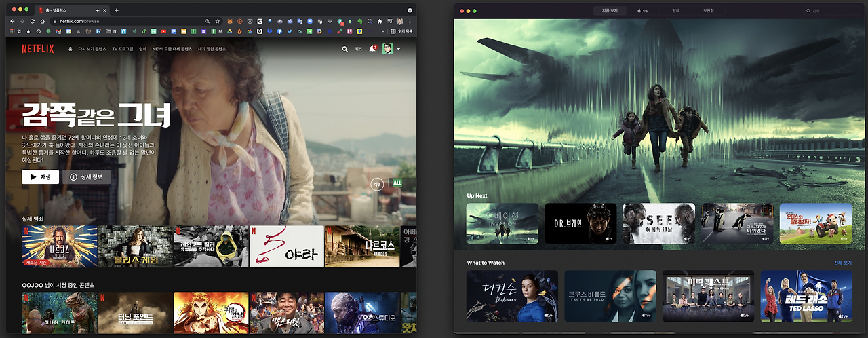This screenshot has width=868, height=338.
Task: Open Chrome's Extensions puzzle-piece menu
Action: (x=380, y=21)
